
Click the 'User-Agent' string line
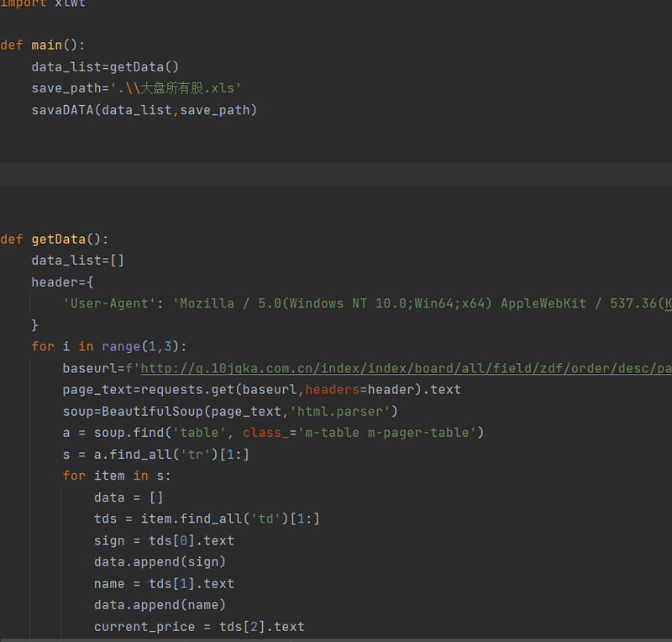coord(367,303)
